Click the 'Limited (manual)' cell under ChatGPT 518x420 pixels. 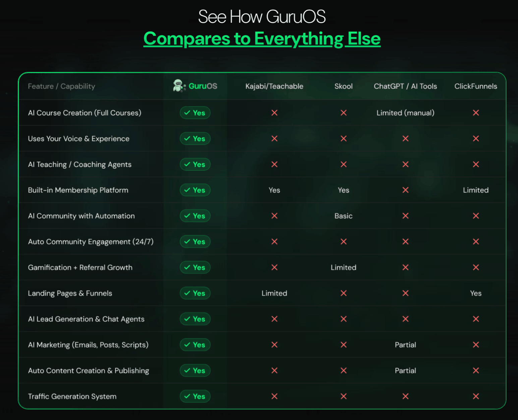coord(405,113)
